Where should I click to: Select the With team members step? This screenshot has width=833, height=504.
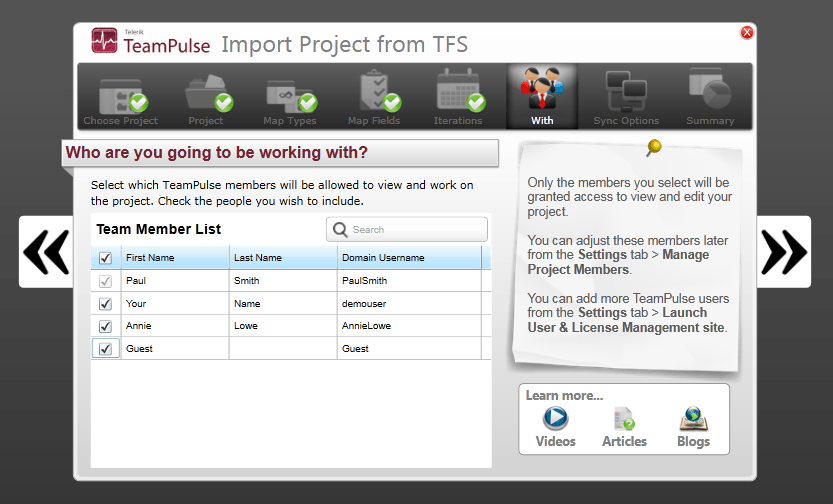click(x=542, y=97)
